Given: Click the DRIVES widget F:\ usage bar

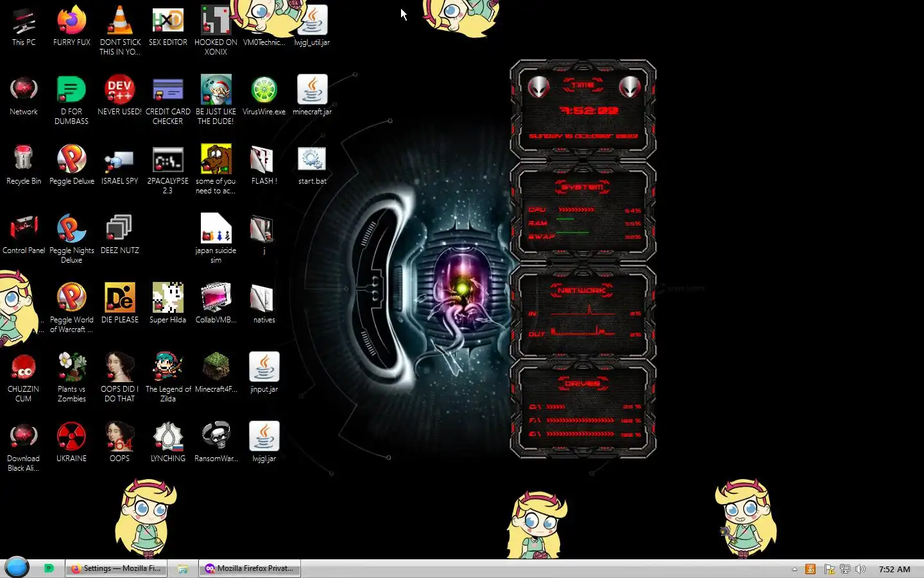Looking at the screenshot, I should click(580, 420).
